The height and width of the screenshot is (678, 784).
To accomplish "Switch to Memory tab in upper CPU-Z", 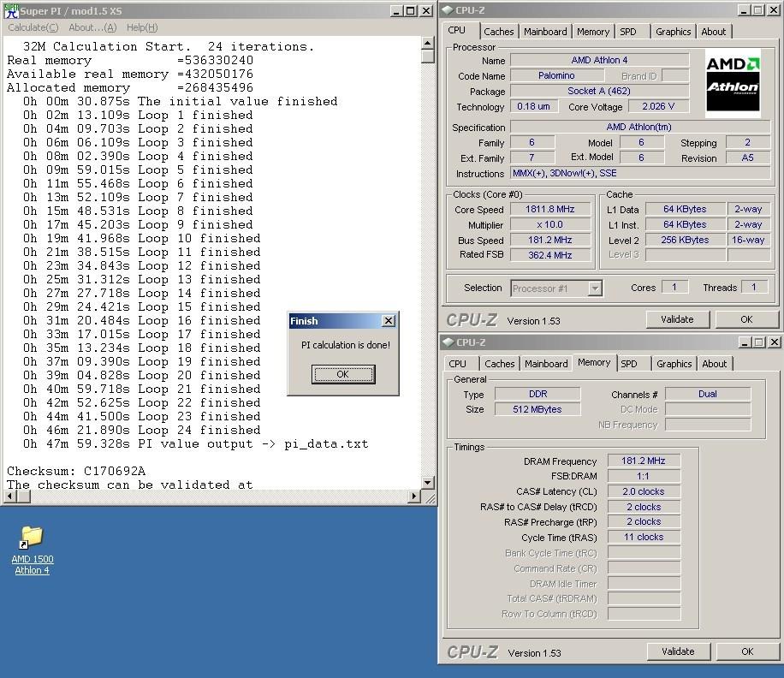I will [x=593, y=32].
